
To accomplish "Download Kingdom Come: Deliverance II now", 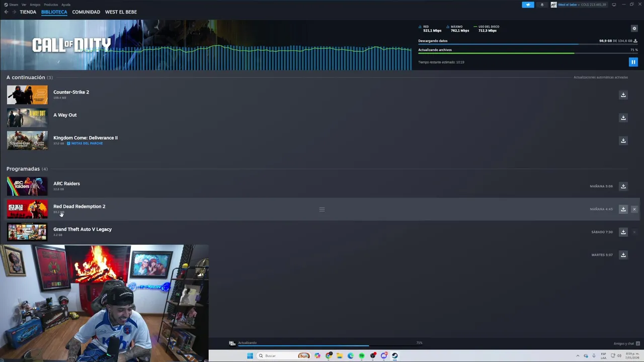I will (x=623, y=140).
